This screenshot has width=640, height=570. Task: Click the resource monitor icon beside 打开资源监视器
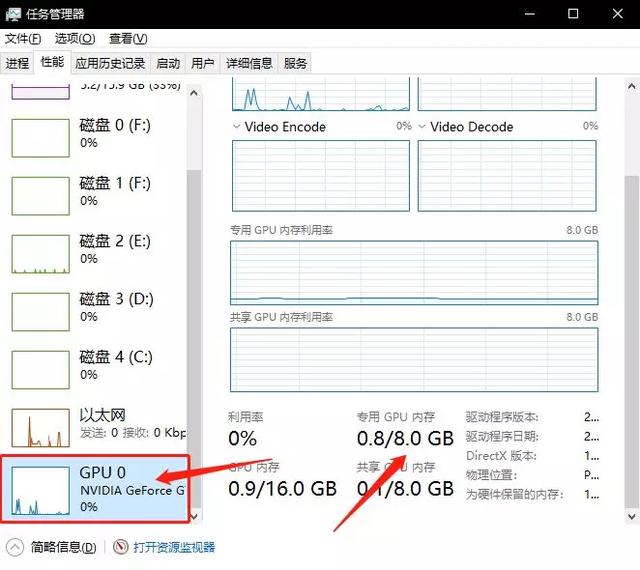click(x=120, y=547)
